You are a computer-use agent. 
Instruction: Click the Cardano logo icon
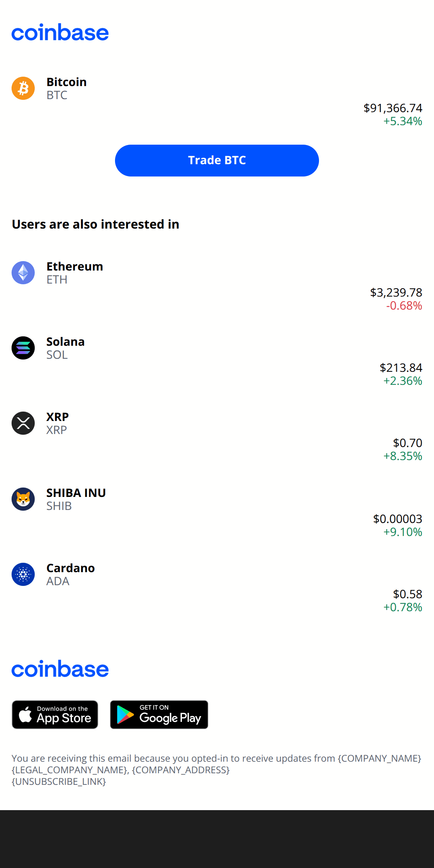point(23,574)
